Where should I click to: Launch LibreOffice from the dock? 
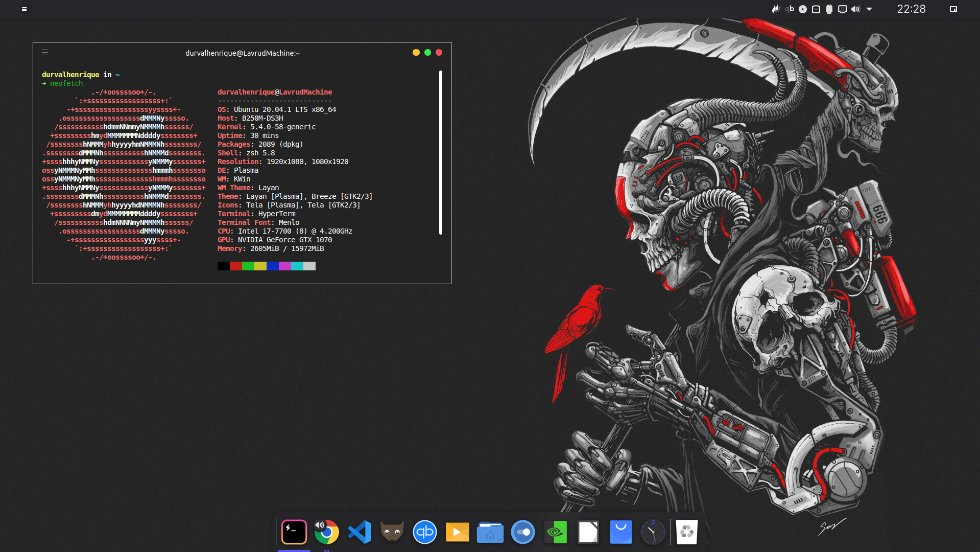pos(588,532)
